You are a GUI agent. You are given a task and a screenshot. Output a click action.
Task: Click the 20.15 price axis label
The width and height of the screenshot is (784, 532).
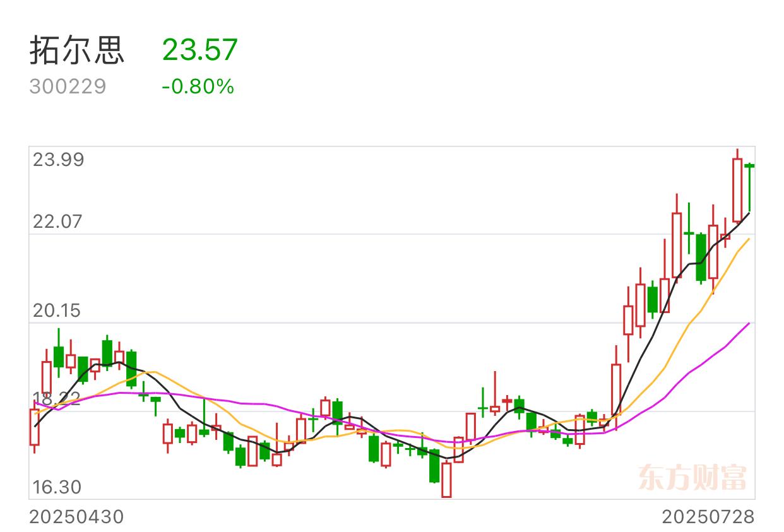[x=58, y=310]
